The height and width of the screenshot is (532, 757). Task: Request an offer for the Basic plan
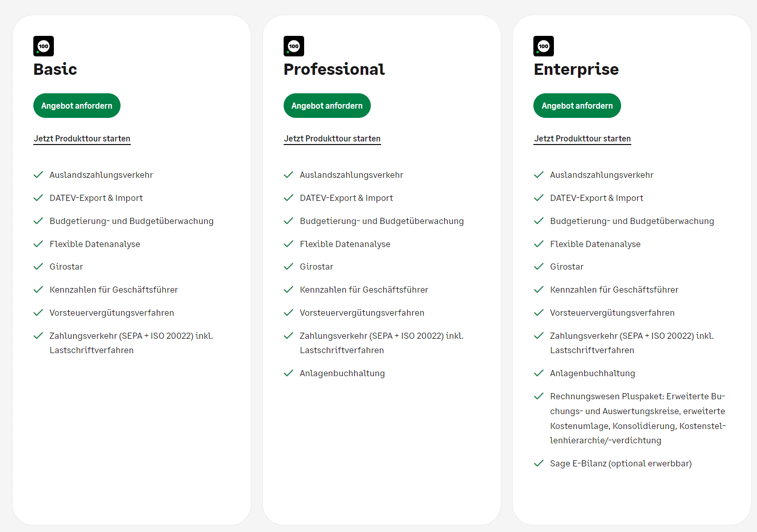click(x=77, y=106)
